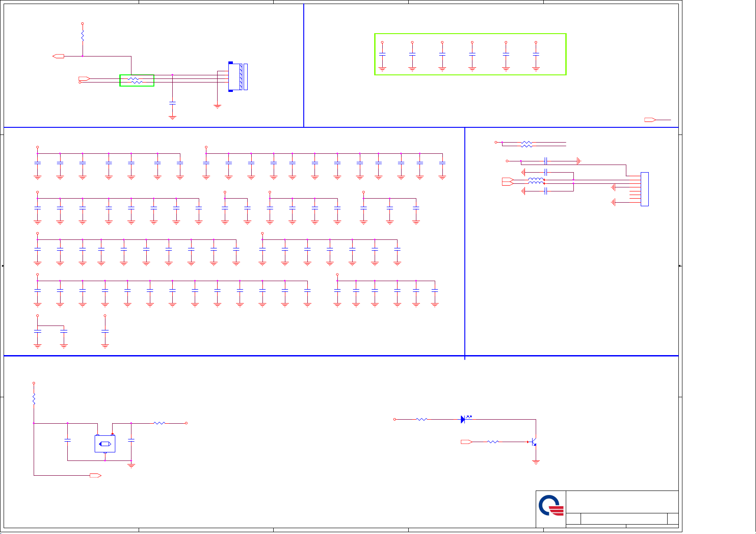Viewport: 756px width, 534px height.
Task: Click the dual resistor inside the small green box
Action: 135,81
